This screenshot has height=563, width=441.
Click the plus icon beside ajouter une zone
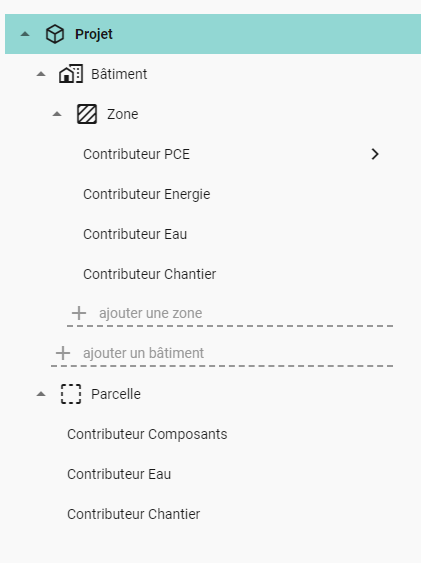pos(79,313)
